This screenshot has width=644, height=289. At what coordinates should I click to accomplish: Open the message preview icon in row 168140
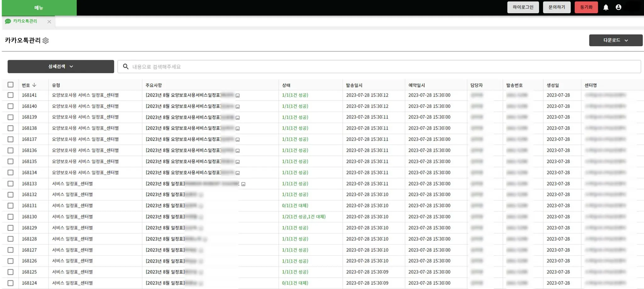pyautogui.click(x=238, y=106)
